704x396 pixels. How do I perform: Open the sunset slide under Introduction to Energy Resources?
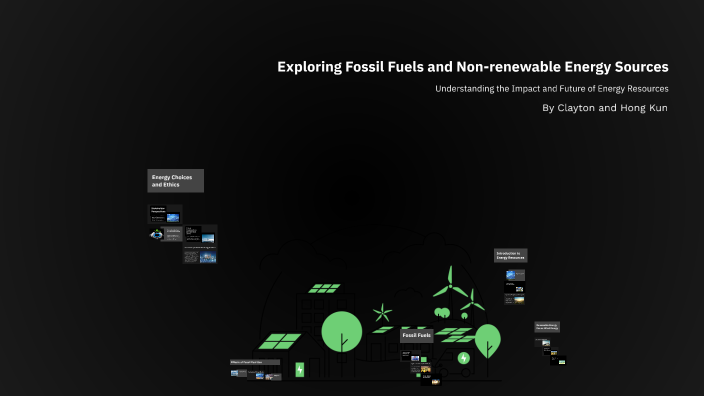coord(515,299)
